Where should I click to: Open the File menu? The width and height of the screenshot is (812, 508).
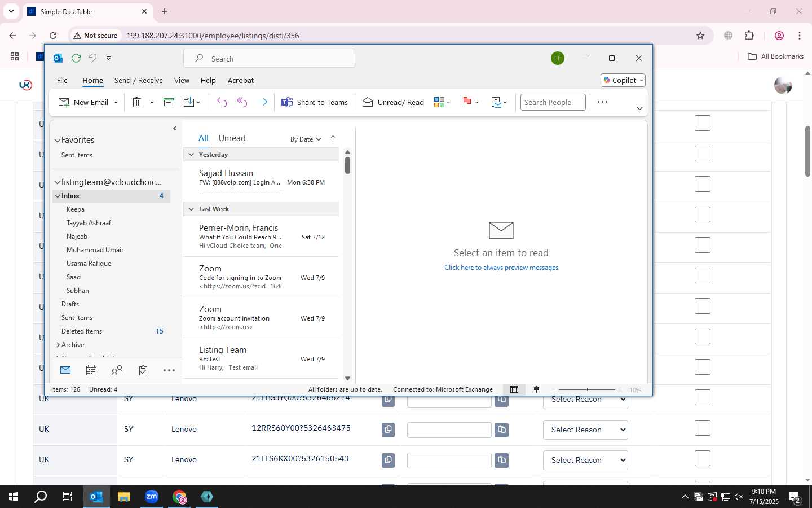coord(62,80)
